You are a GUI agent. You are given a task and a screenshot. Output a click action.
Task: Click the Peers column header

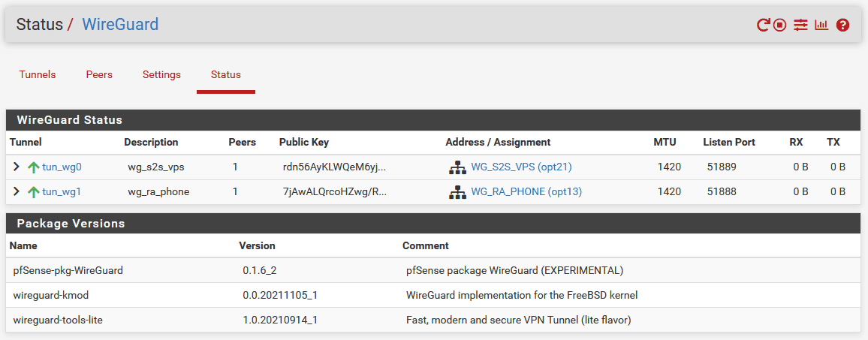(x=243, y=143)
